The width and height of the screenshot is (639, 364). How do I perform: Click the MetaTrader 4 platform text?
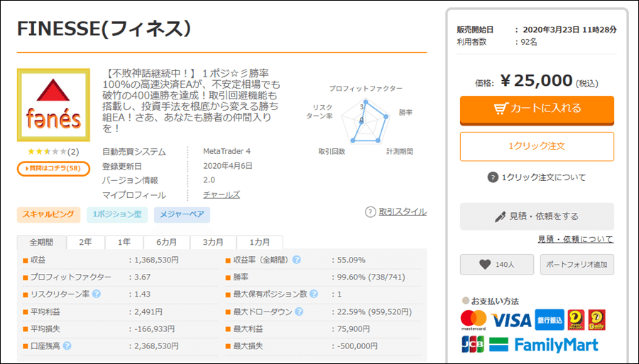click(x=226, y=151)
